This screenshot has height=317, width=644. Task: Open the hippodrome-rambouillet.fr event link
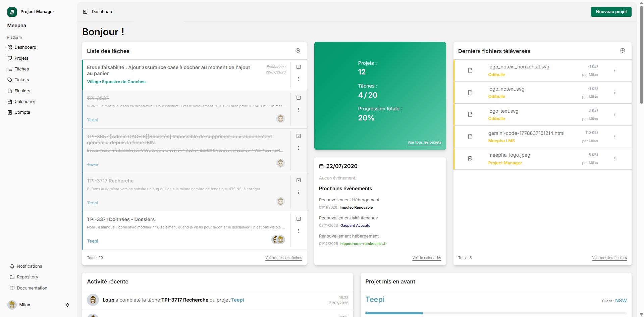[364, 244]
